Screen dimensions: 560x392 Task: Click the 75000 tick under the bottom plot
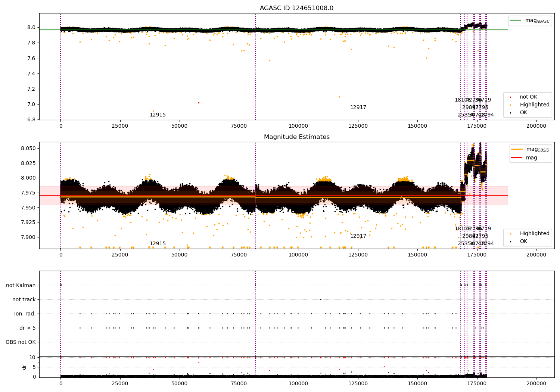pos(239,384)
